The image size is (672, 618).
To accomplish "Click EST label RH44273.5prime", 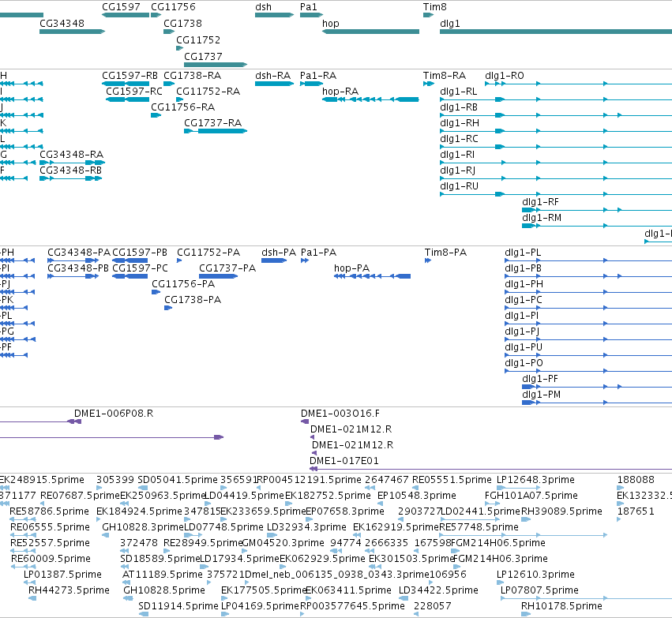I will 69,590.
